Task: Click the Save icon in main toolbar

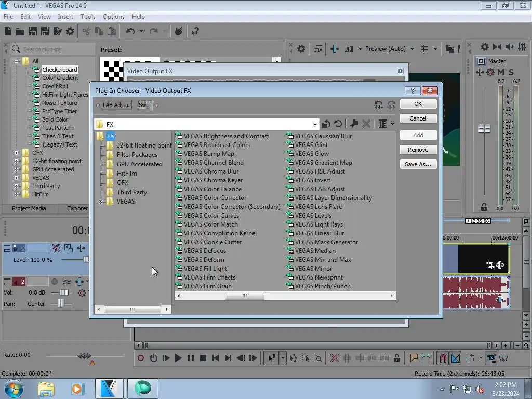Action: tap(33, 31)
